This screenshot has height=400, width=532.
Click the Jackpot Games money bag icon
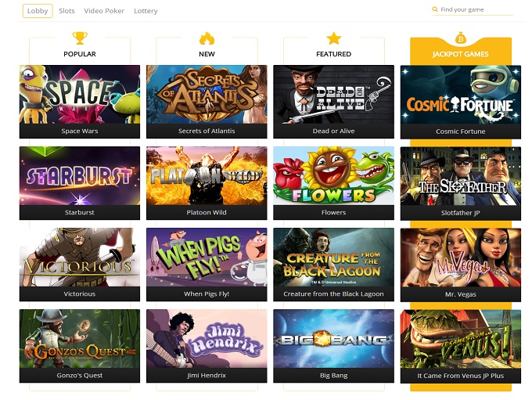click(x=460, y=38)
